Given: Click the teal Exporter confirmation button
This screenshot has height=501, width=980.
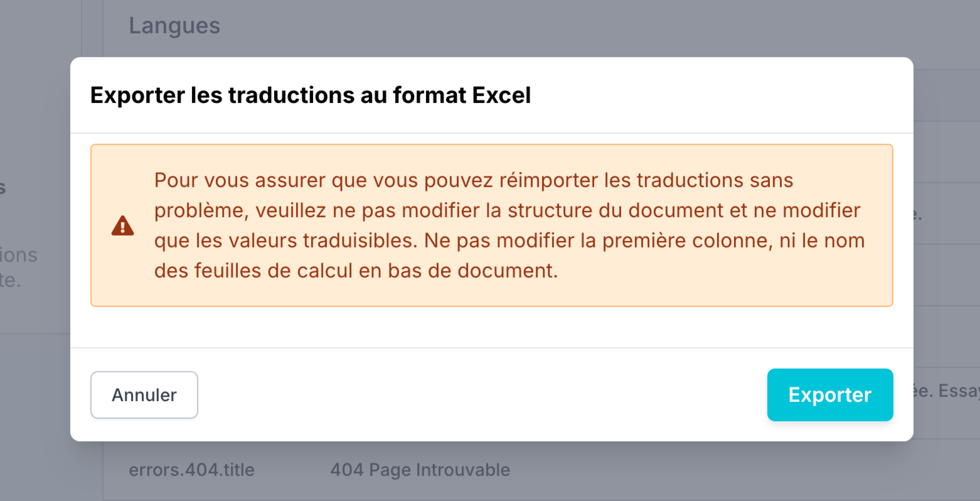Looking at the screenshot, I should [x=829, y=395].
